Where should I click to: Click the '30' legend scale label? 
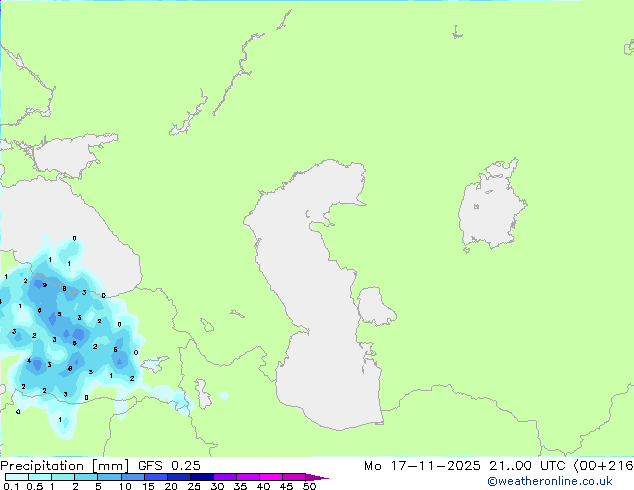(x=217, y=486)
